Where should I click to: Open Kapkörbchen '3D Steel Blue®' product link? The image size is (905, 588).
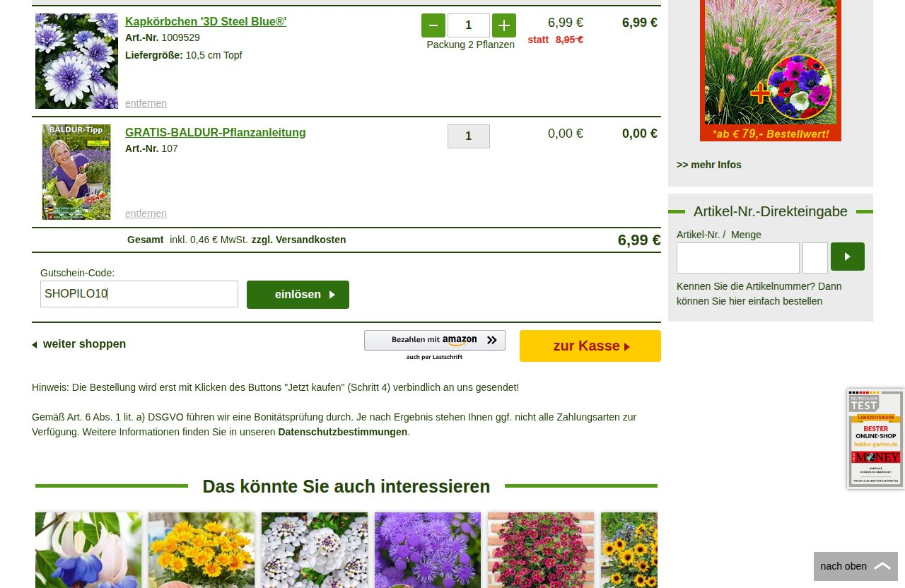pyautogui.click(x=206, y=21)
